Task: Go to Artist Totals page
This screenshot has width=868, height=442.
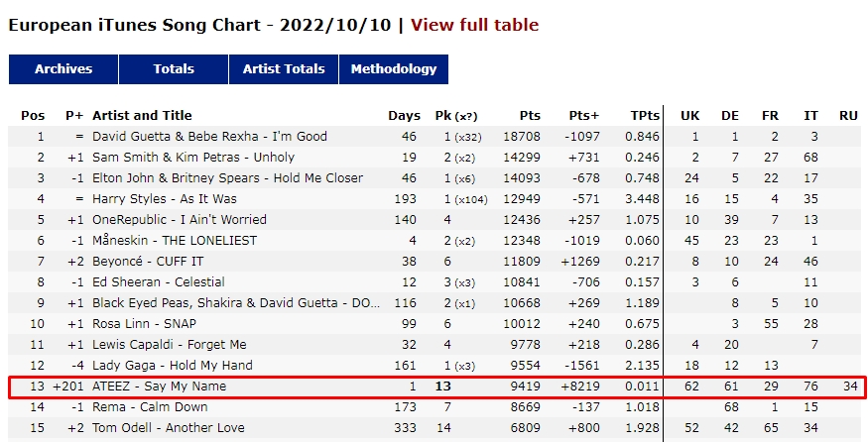Action: (284, 69)
